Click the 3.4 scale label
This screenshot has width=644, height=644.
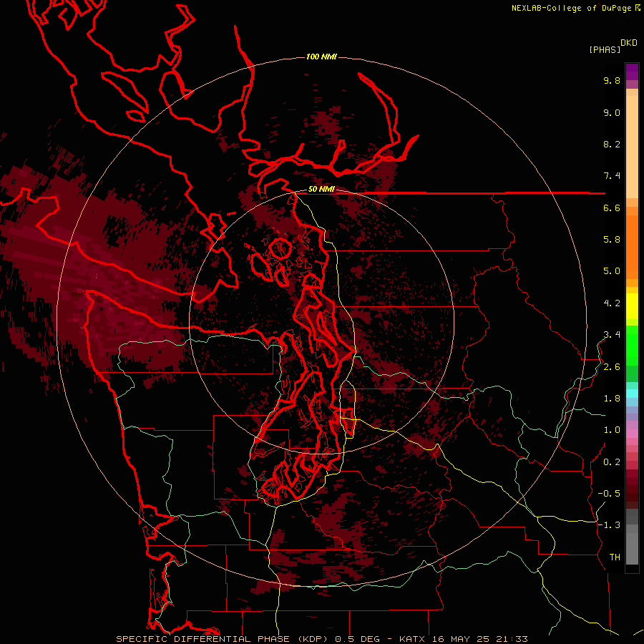(x=612, y=335)
